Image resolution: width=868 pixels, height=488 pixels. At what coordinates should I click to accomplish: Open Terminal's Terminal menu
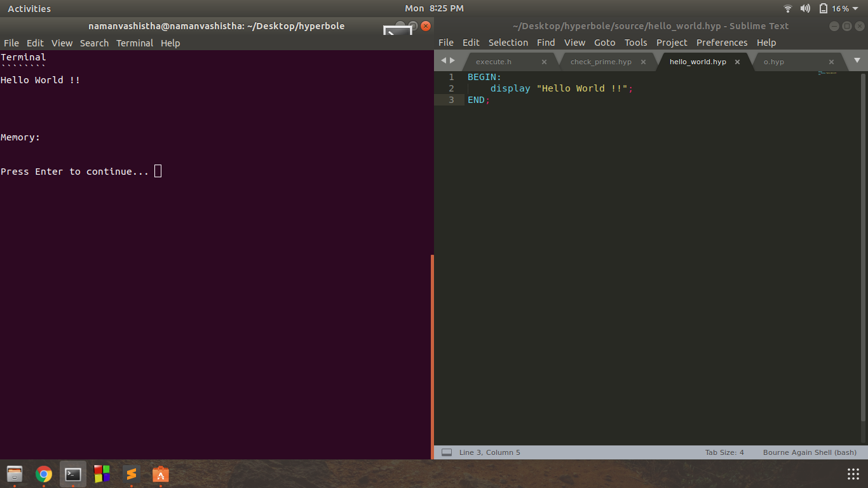point(135,43)
